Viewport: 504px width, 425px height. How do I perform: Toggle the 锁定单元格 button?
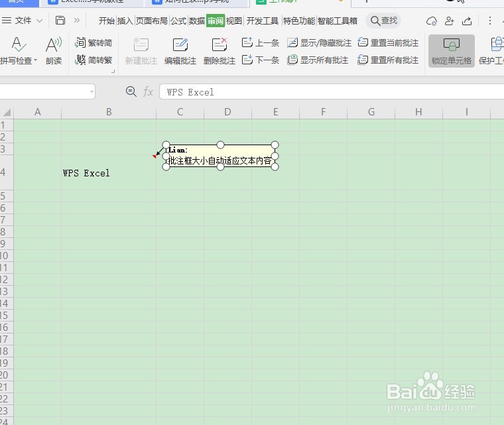[x=452, y=51]
